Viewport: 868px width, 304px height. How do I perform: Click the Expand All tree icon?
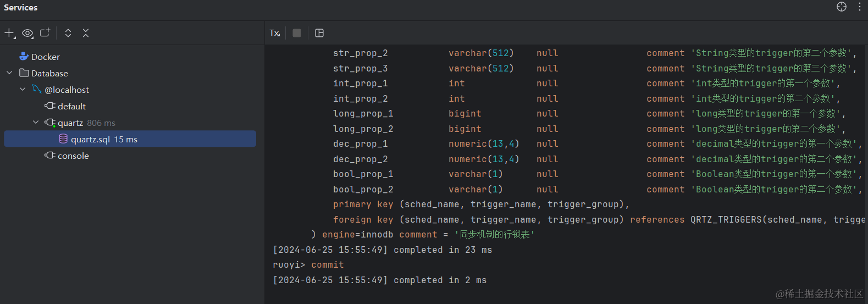(x=68, y=33)
